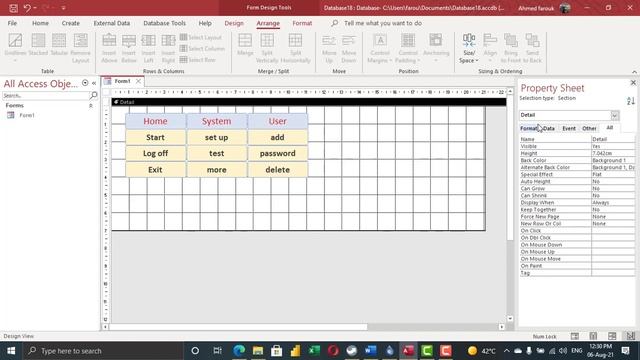Image resolution: width=640 pixels, height=360 pixels.
Task: Switch to the Other tab in the Property Sheet
Action: 589,128
